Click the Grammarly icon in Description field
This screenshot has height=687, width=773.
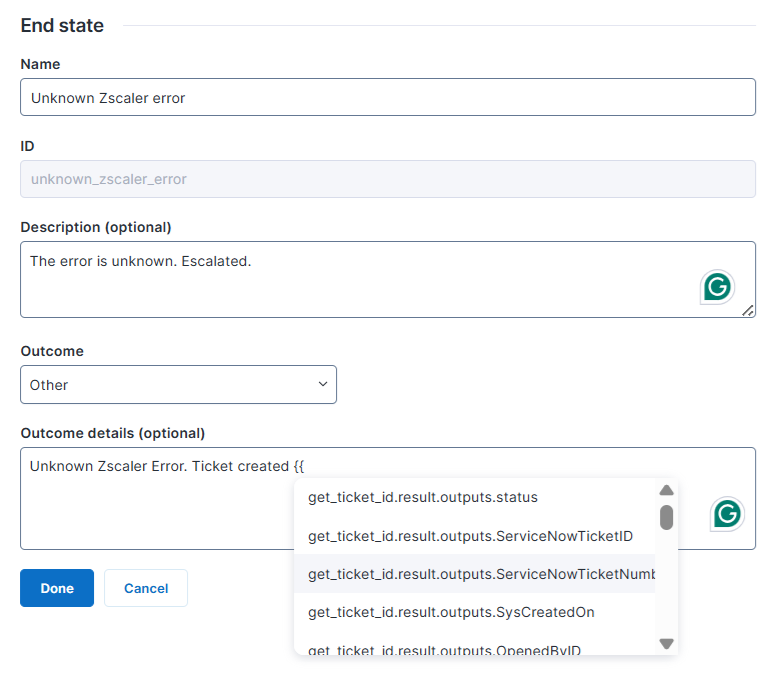pos(717,287)
